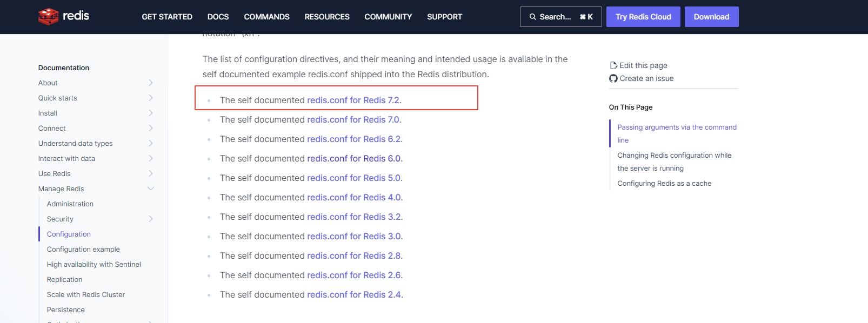
Task: Open redis.conf for Redis 6.2 link
Action: (x=354, y=139)
